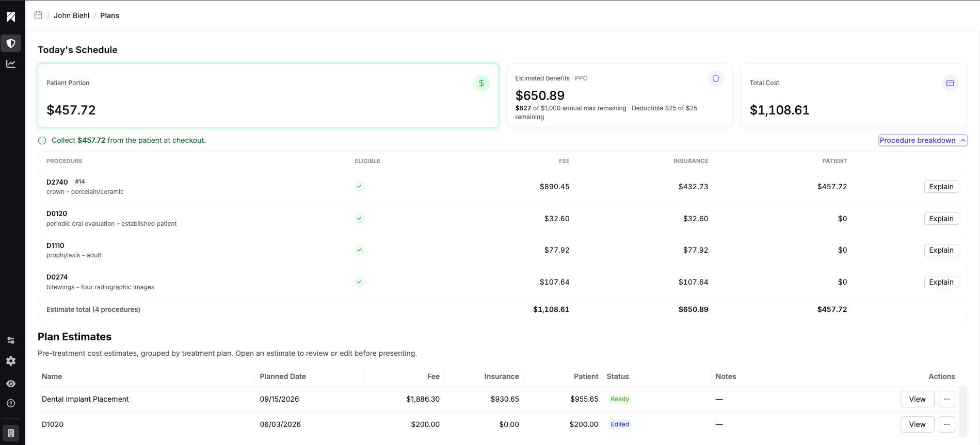The height and width of the screenshot is (445, 980).
Task: Click the $930.65 insurance cell
Action: tap(505, 399)
